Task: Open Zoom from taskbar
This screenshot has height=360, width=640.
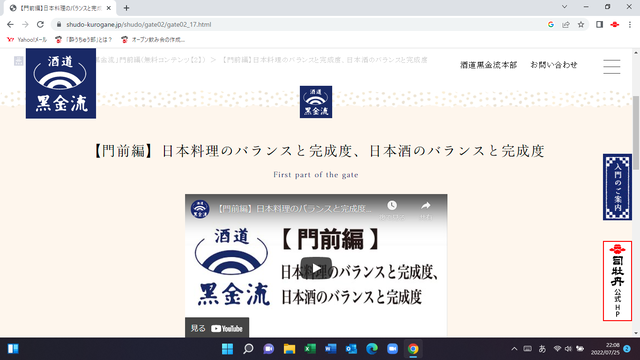Action: click(x=392, y=349)
